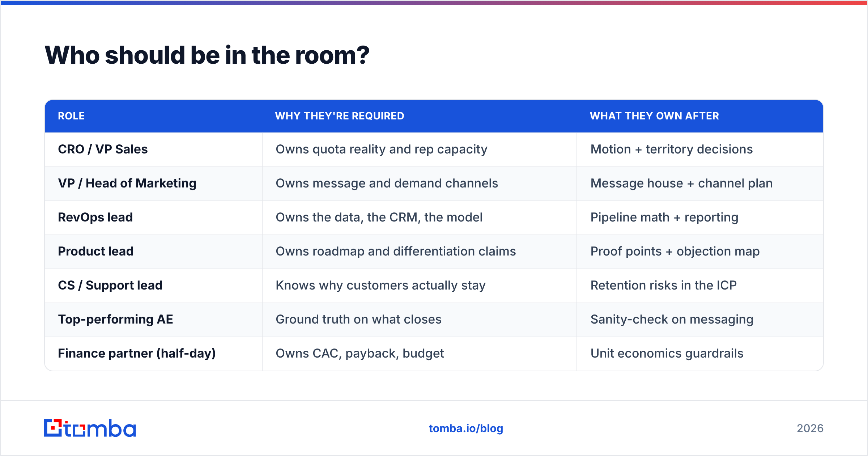This screenshot has width=868, height=456.
Task: Select the WHY THEY'RE REQUIRED column header
Action: pos(340,116)
